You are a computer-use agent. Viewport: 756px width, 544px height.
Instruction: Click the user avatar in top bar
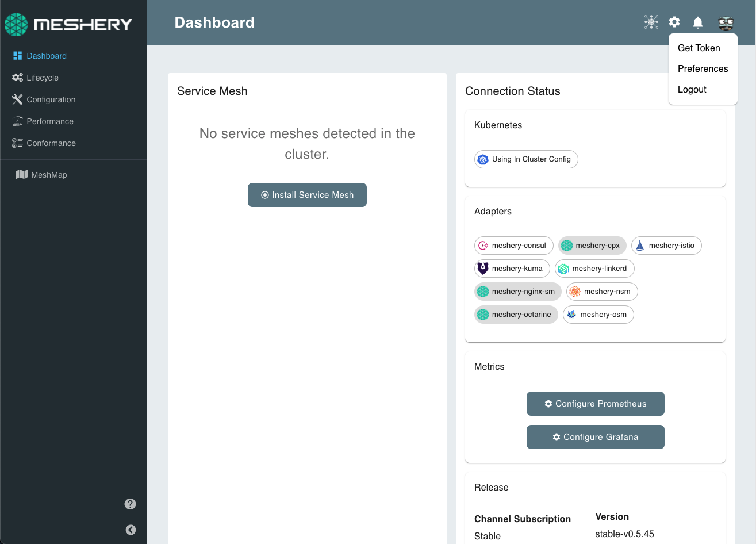click(726, 23)
